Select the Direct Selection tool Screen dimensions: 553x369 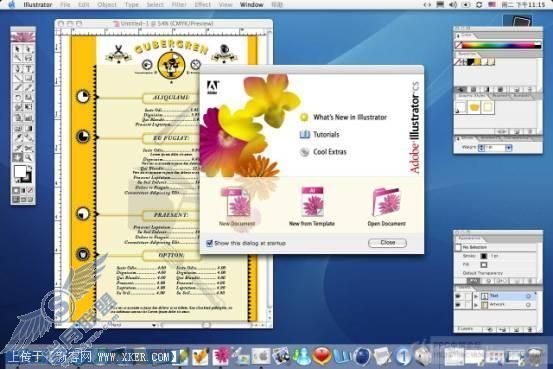(x=28, y=49)
